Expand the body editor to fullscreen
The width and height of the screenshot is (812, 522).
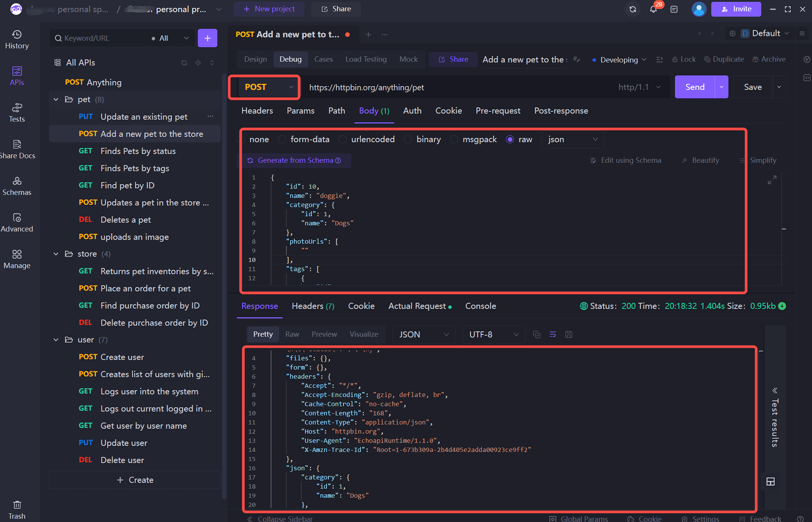tap(772, 180)
